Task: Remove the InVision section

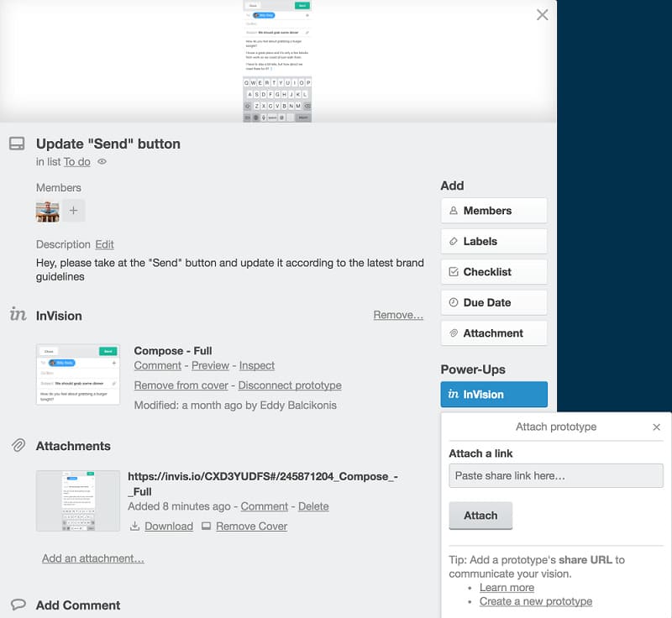Action: 398,315
